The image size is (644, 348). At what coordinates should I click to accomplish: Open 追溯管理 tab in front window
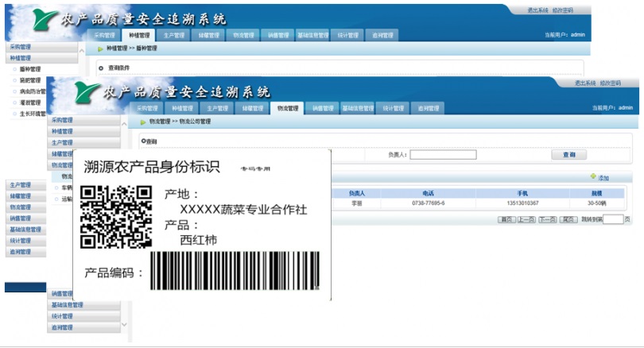tap(428, 108)
